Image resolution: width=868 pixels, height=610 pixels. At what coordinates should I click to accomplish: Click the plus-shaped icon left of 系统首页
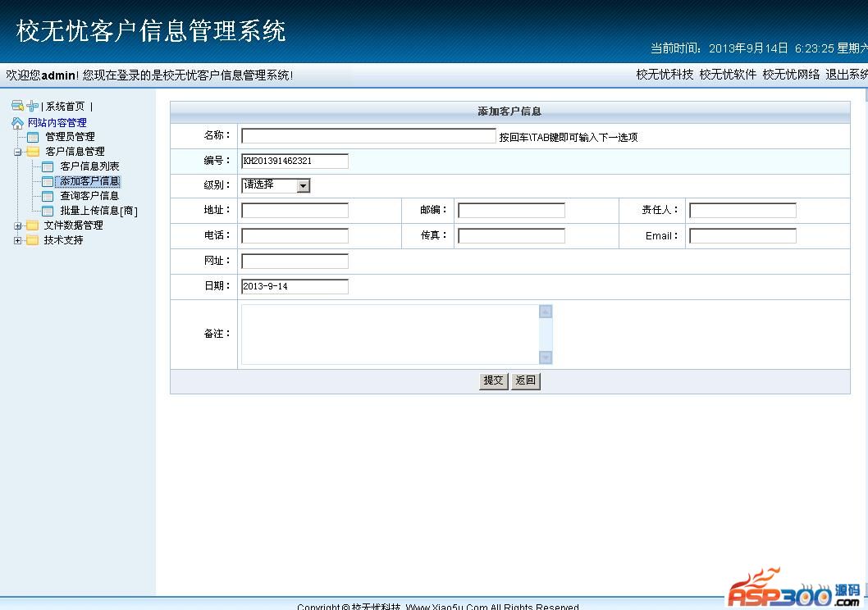32,106
